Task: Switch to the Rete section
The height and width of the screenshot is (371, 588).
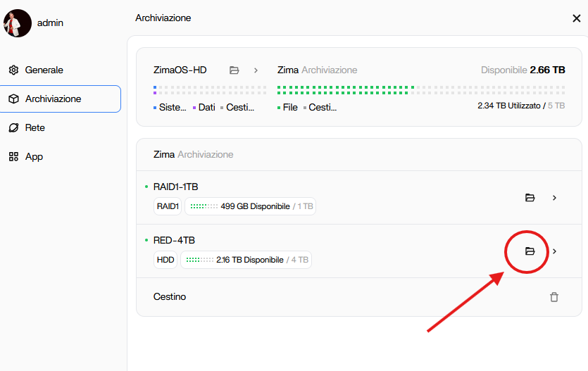Action: click(35, 128)
